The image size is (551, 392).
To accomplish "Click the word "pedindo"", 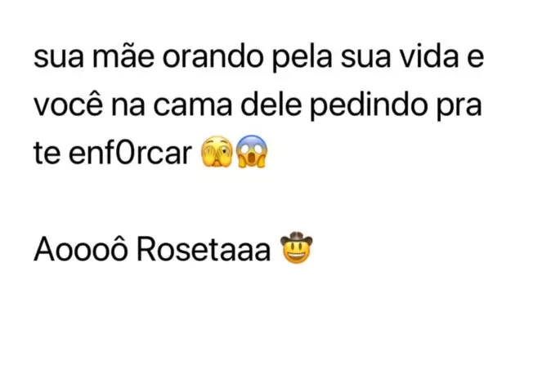I will tap(368, 107).
